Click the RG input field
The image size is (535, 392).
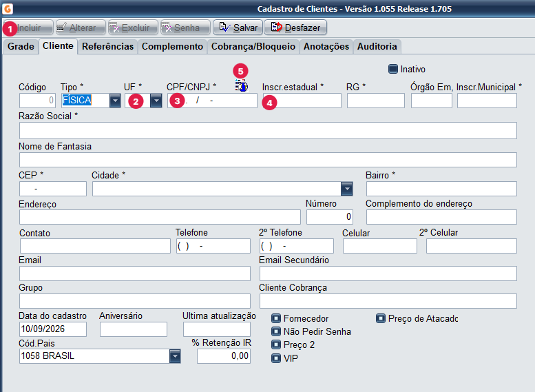tap(376, 101)
